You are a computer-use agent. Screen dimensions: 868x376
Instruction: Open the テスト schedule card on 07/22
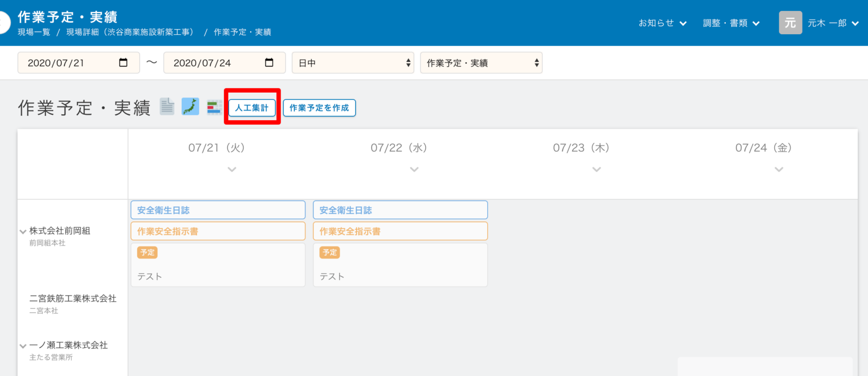point(400,265)
